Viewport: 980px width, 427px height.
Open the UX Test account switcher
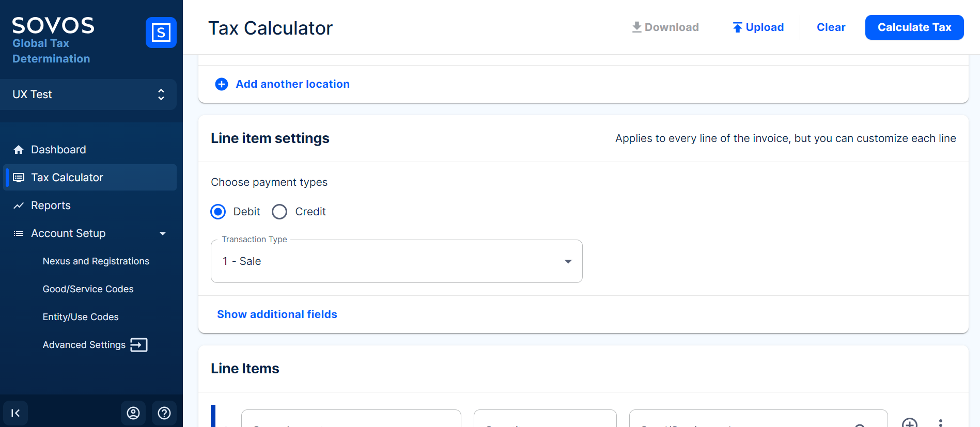point(88,94)
